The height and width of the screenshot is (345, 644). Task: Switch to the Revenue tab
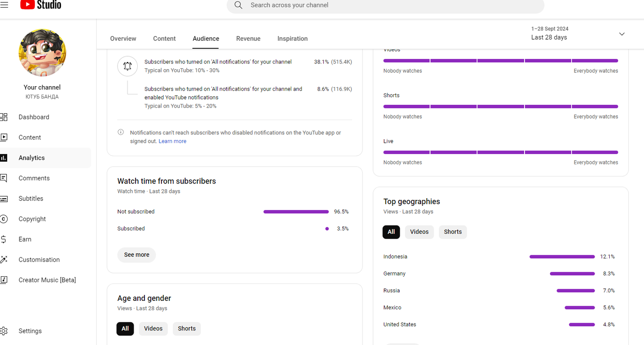[248, 38]
